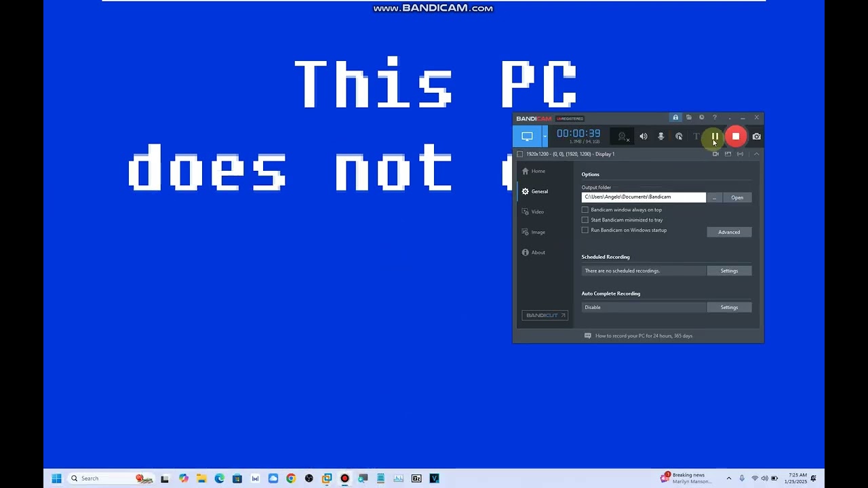Click the broadcast signal icon on display bar

[x=740, y=154]
